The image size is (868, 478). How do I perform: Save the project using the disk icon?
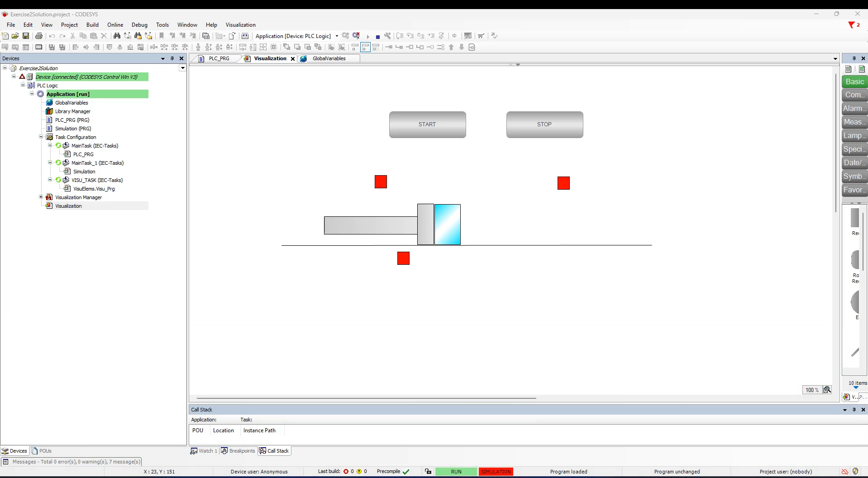(26, 36)
